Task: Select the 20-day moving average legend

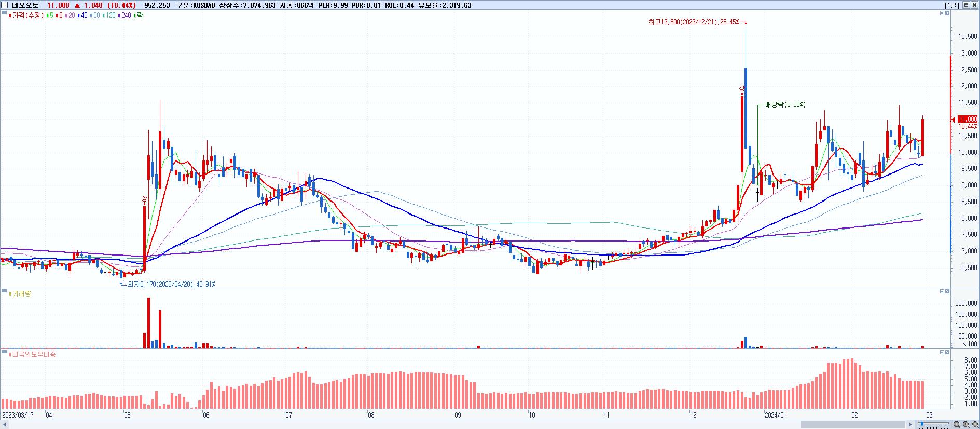Action: click(x=70, y=16)
